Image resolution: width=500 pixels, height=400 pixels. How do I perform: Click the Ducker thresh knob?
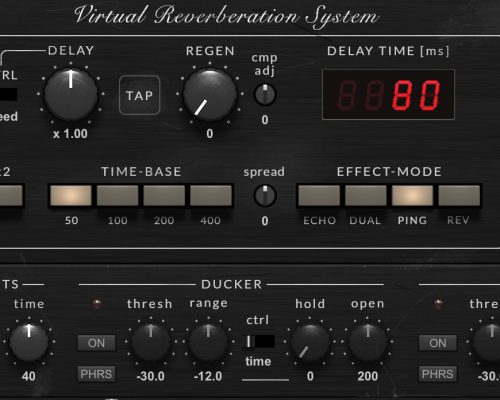click(150, 342)
